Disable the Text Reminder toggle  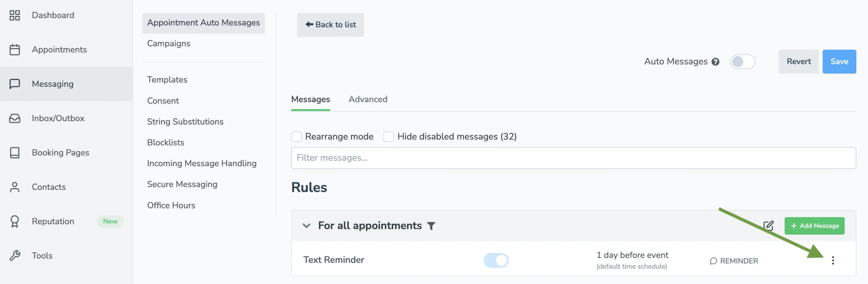click(496, 260)
